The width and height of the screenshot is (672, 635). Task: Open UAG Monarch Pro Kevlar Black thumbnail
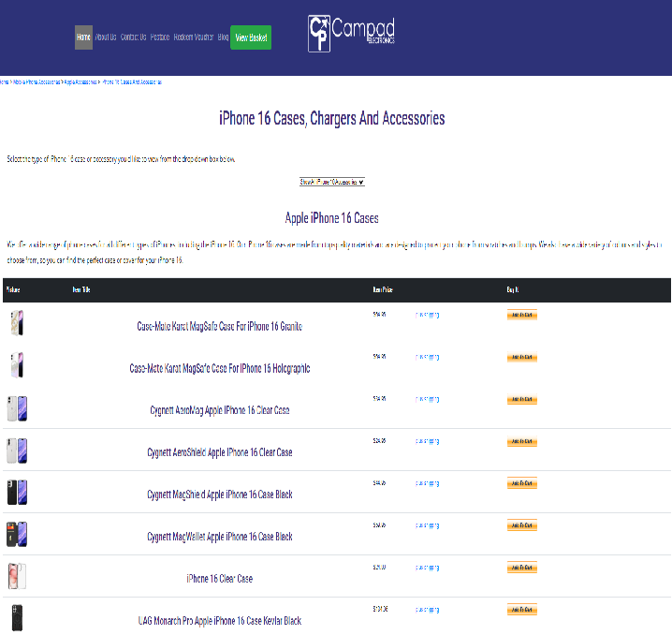17,618
